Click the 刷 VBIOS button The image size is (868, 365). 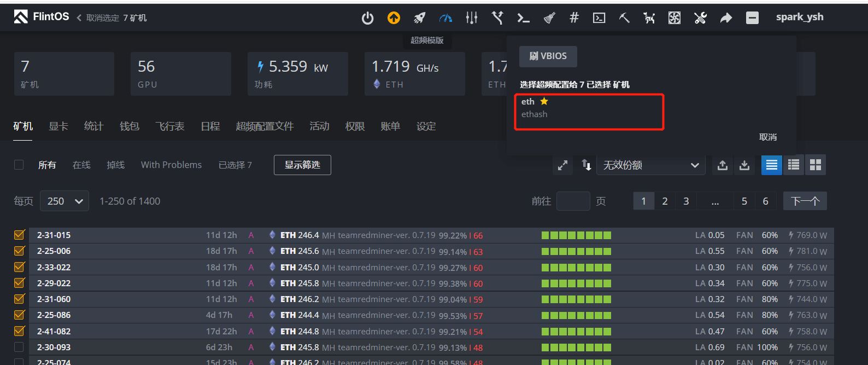548,56
